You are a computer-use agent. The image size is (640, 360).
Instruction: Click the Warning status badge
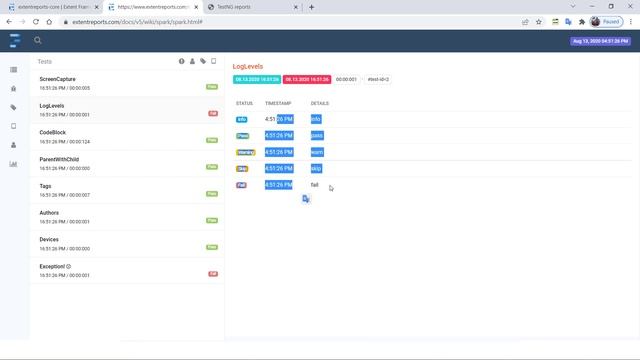tap(246, 152)
